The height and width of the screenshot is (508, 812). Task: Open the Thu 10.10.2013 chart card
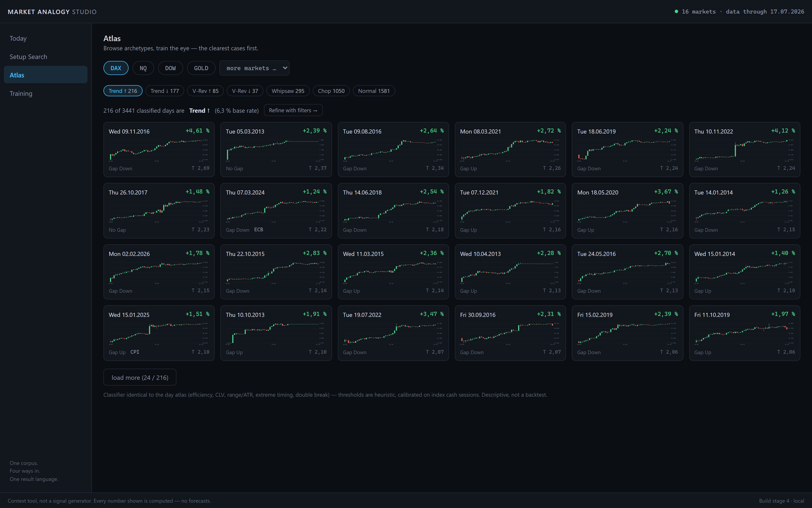coord(276,333)
